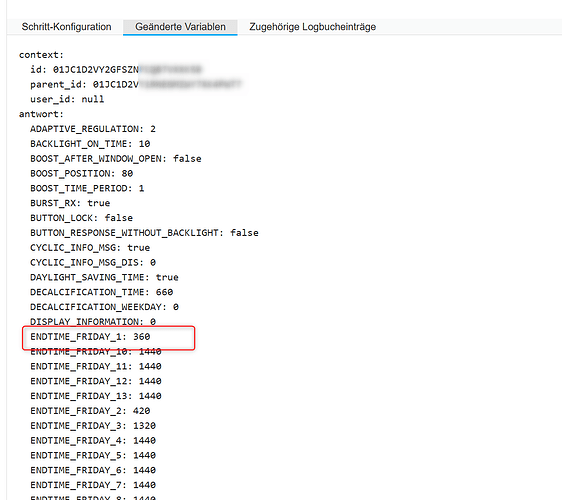Select the BACKLIGHT_ON_TIME: 10 line
Image resolution: width=562 pixels, height=500 pixels.
(90, 144)
